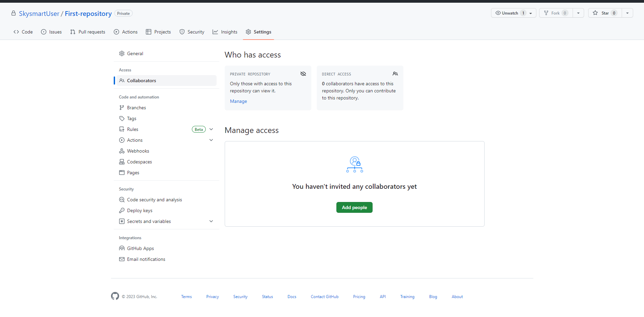
Task: Click the Fork button
Action: (556, 13)
